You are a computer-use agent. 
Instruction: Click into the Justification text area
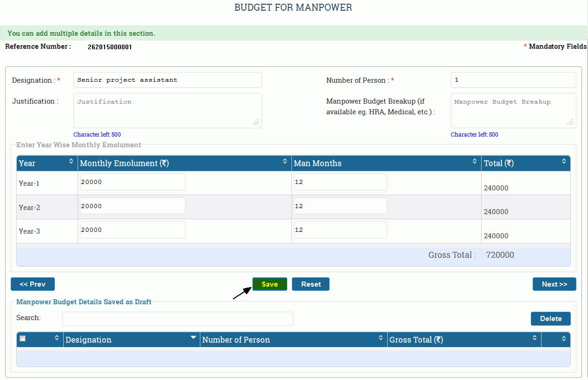pos(167,111)
